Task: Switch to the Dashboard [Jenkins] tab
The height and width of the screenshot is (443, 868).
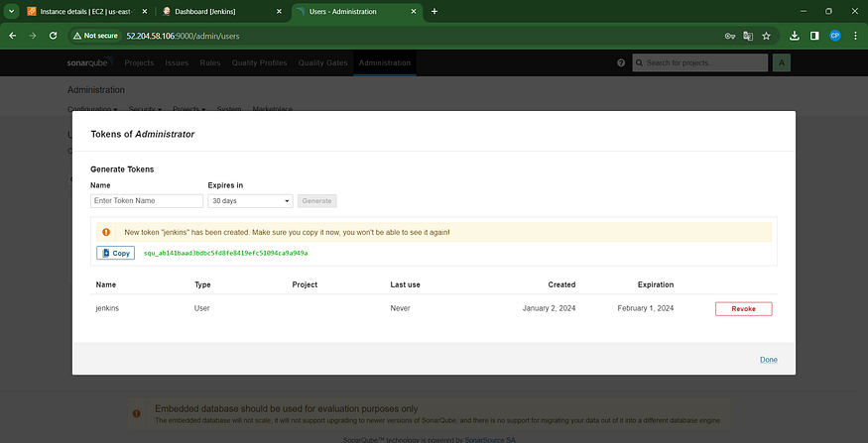Action: coord(222,11)
